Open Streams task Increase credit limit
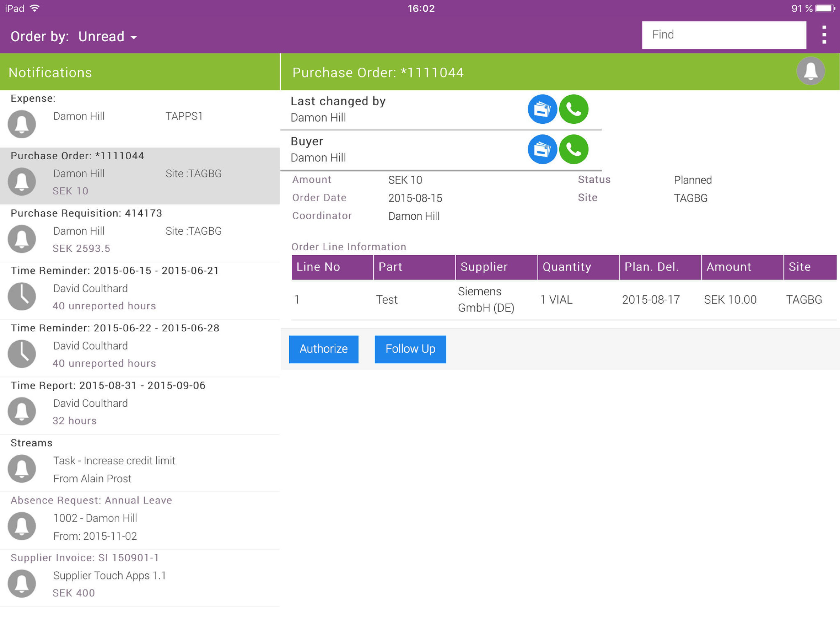Image resolution: width=840 pixels, height=630 pixels. [140, 463]
